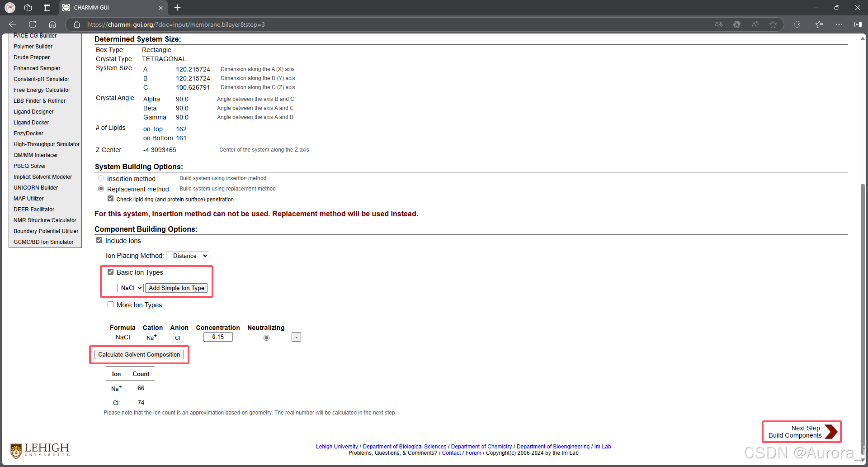
Task: Click the read aloud icon
Action: (x=755, y=24)
